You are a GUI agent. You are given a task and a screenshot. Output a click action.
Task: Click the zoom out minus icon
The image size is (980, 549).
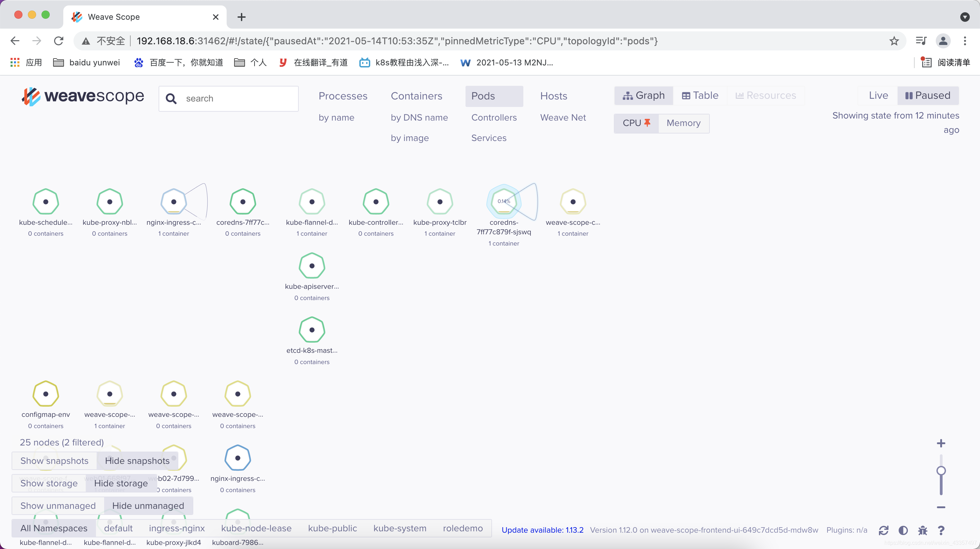[941, 507]
